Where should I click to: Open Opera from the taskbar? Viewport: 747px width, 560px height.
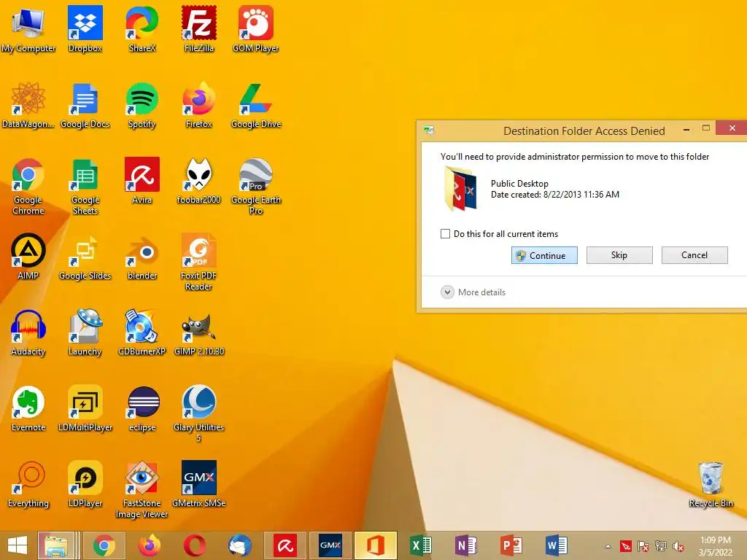point(194,545)
